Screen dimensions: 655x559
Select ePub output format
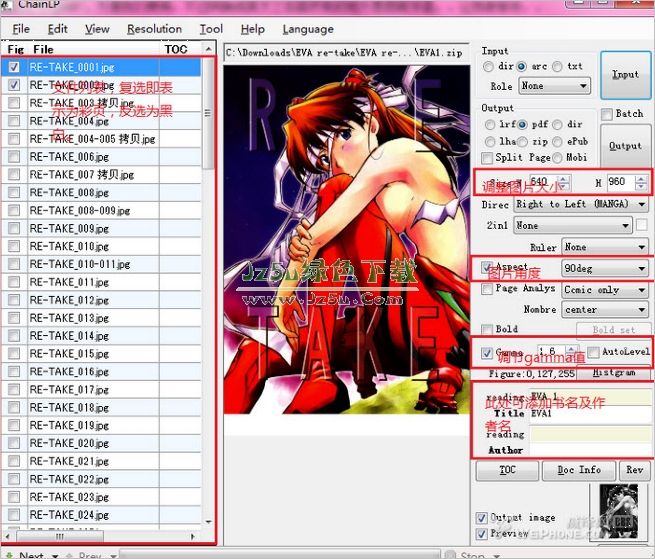click(x=557, y=142)
